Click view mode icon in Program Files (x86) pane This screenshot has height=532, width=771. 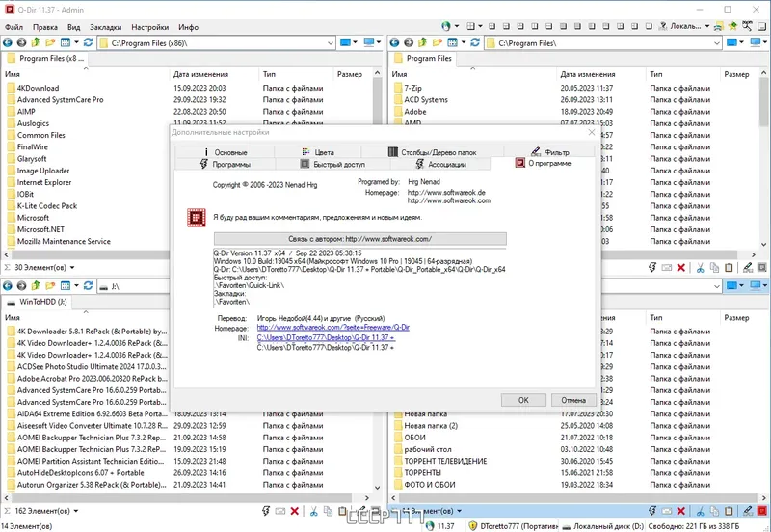click(x=65, y=42)
